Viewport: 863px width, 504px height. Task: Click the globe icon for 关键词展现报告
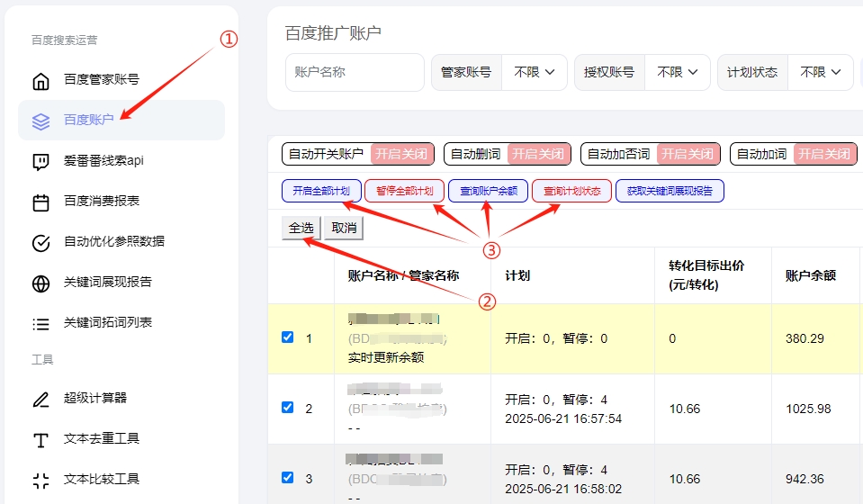point(40,283)
